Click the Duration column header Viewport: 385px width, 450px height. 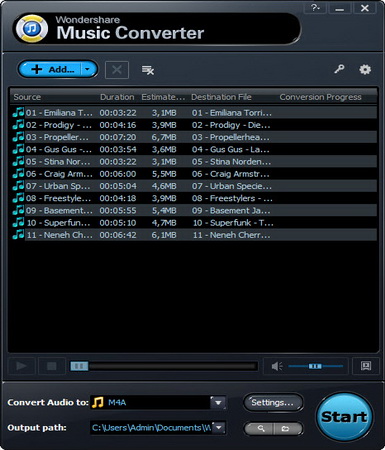(x=117, y=97)
